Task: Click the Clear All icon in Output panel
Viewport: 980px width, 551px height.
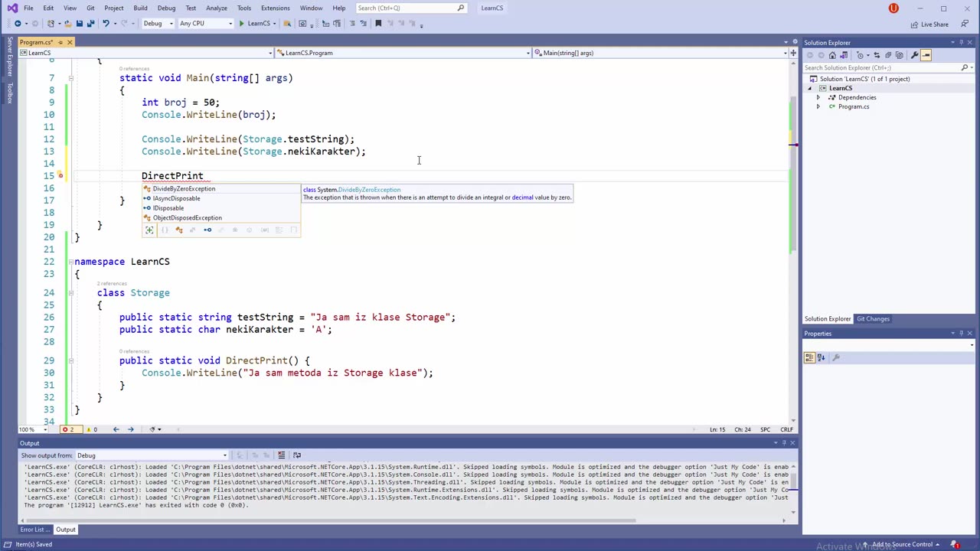Action: click(281, 455)
